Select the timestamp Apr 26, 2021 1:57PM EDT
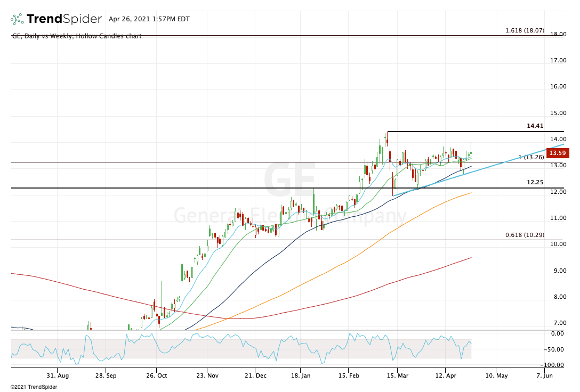Image resolution: width=580 pixels, height=392 pixels. pos(149,19)
